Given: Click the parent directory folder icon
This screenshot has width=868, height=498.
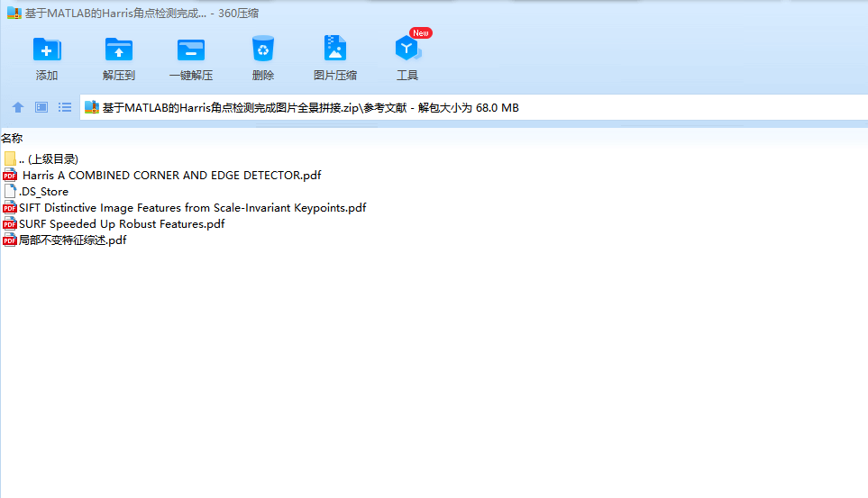Looking at the screenshot, I should pyautogui.click(x=10, y=158).
